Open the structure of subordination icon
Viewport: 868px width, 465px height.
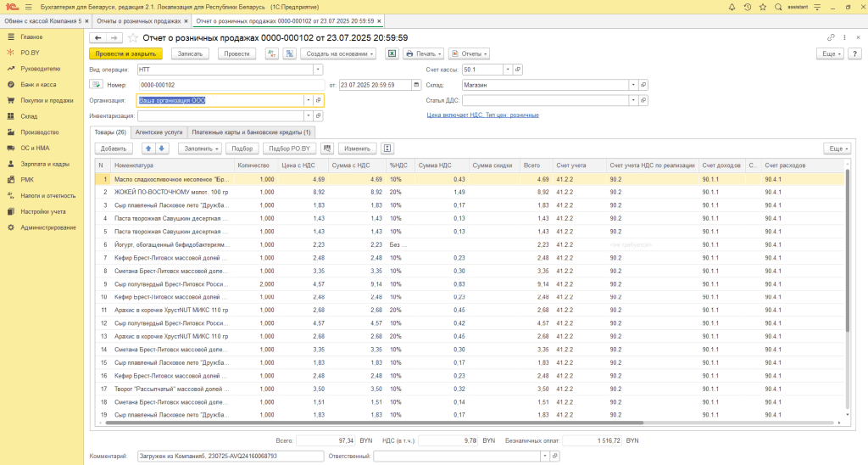[x=290, y=53]
